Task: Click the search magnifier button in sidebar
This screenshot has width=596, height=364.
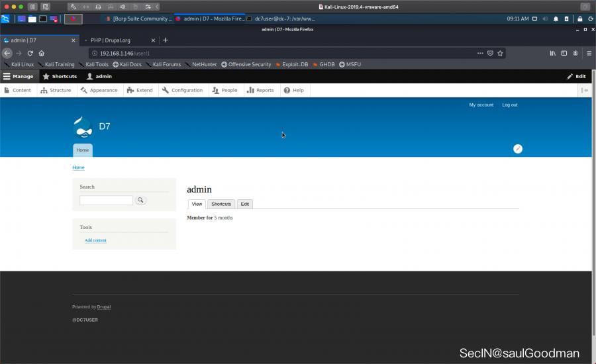Action: pyautogui.click(x=140, y=201)
